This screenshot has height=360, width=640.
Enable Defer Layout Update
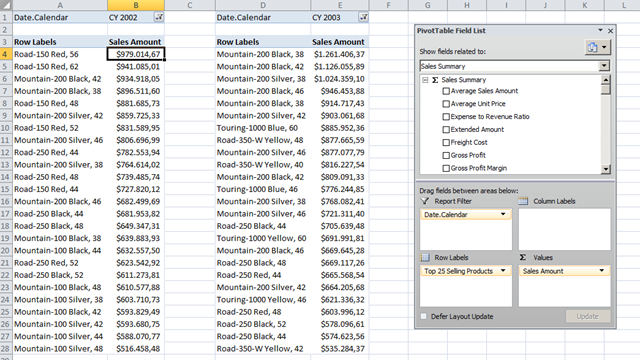(x=424, y=316)
